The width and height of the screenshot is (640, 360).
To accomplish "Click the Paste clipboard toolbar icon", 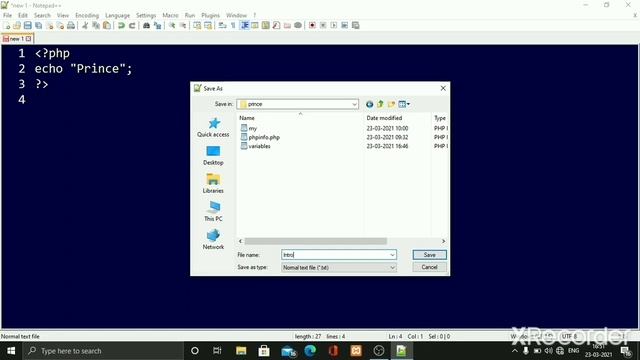I will click(x=107, y=25).
